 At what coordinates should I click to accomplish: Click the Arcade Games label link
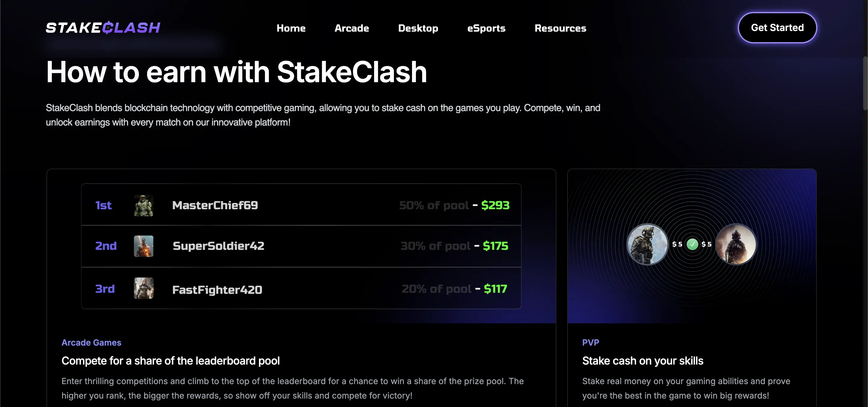[x=91, y=342]
